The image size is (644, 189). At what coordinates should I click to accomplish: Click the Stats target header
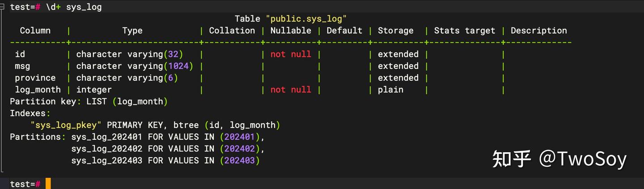click(x=465, y=30)
